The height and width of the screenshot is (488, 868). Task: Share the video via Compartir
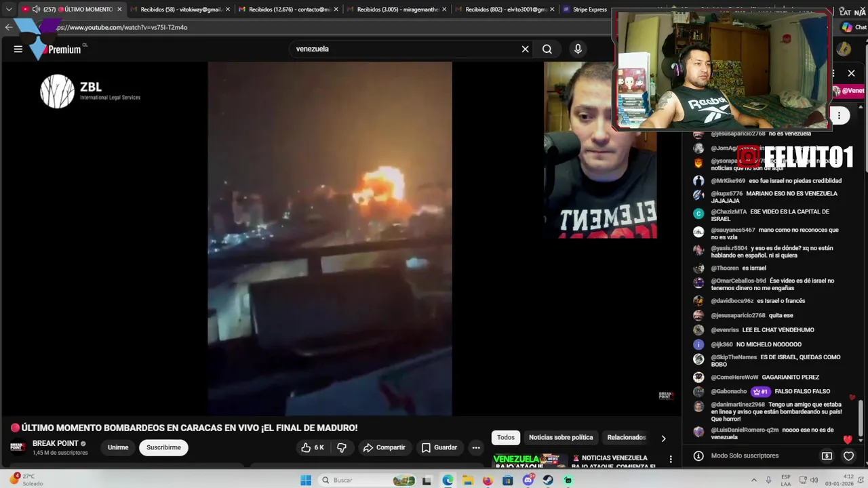384,447
